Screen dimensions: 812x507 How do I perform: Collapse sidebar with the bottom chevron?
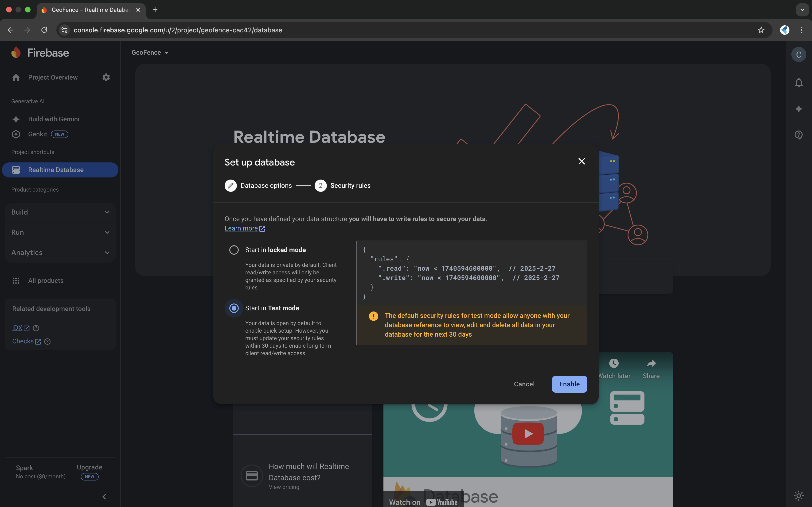click(104, 497)
